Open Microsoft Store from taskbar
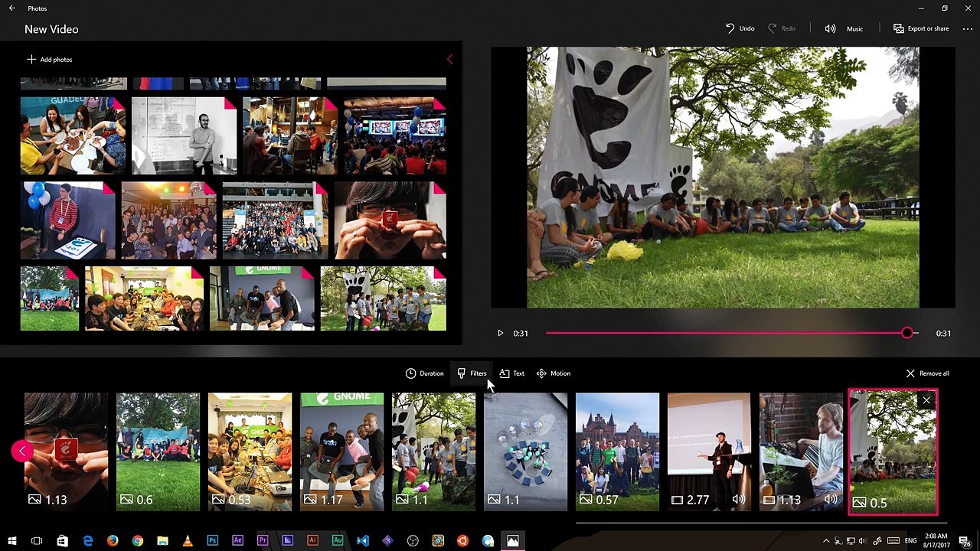980x551 pixels. [62, 541]
